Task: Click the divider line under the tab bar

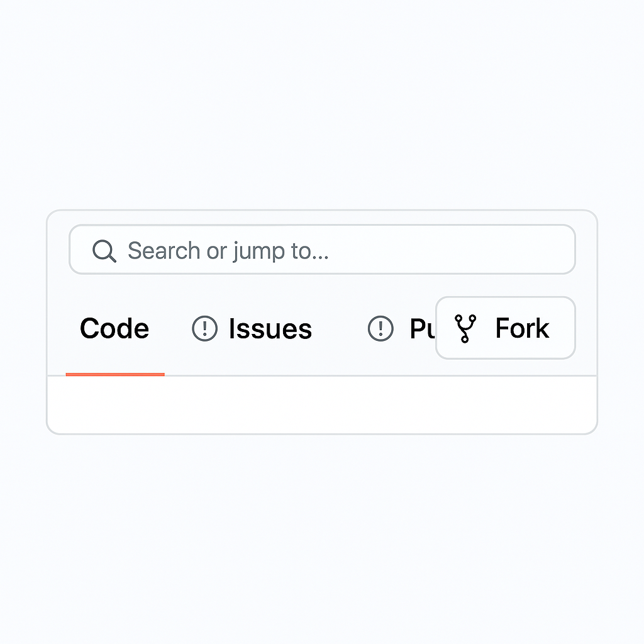Action: tap(377, 375)
